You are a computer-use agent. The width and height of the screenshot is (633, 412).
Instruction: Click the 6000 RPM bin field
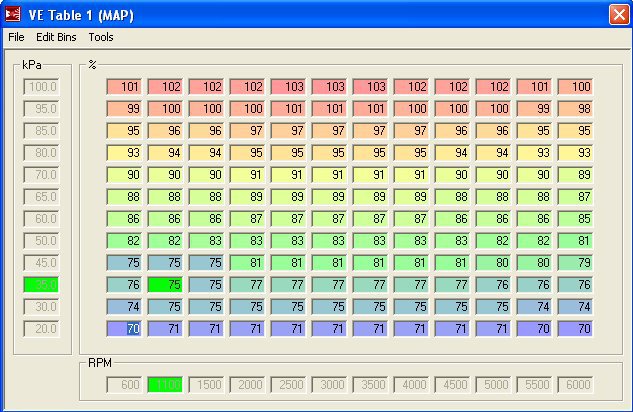click(x=574, y=384)
